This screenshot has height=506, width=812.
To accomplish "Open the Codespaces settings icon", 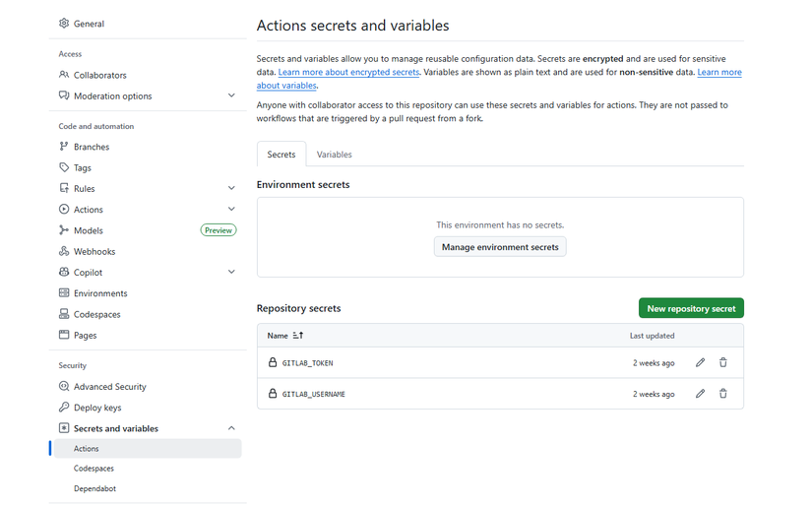I will point(64,314).
